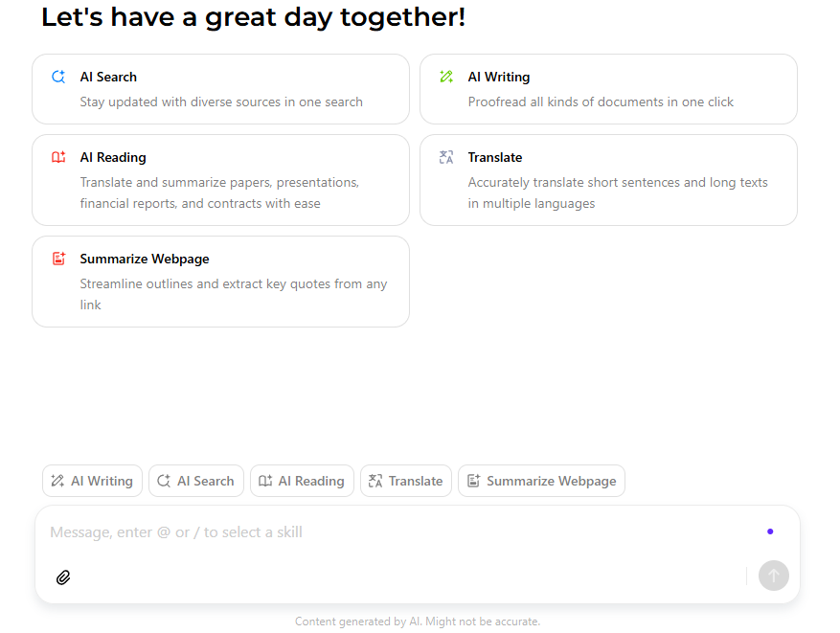The width and height of the screenshot is (840, 633).
Task: Open the Translate card
Action: pyautogui.click(x=608, y=180)
